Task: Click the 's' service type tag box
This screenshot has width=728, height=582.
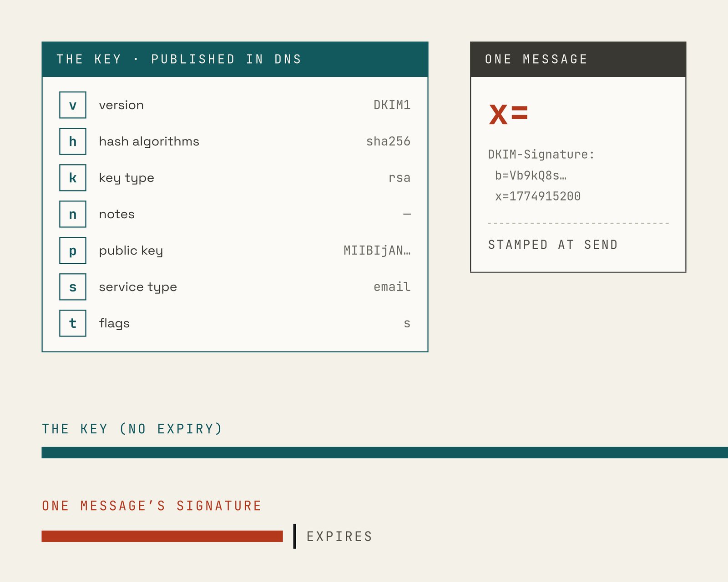Action: click(x=73, y=287)
